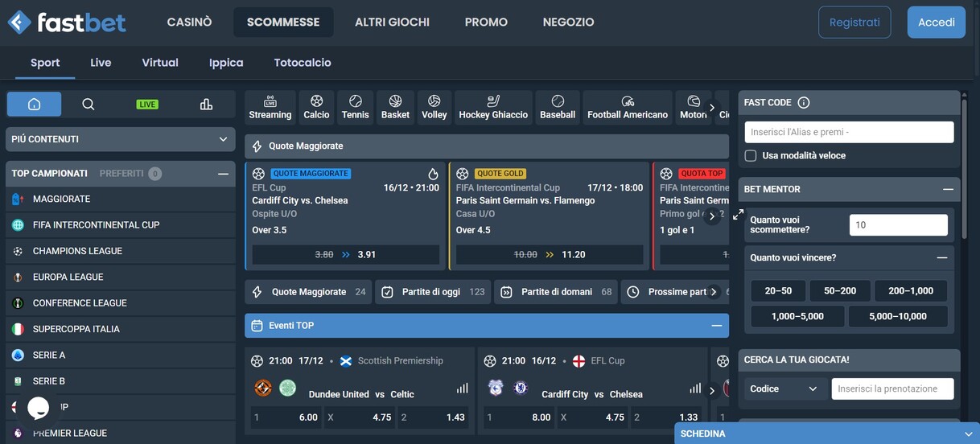Click Chelsea team crest in Eventi TOP
Viewport: 980px width, 444px height.
521,388
